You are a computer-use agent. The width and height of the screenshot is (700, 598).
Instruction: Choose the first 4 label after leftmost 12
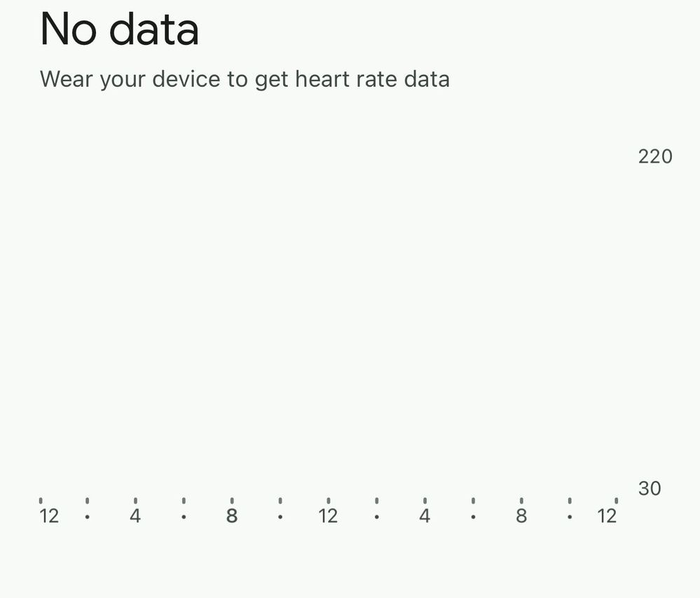pos(135,516)
